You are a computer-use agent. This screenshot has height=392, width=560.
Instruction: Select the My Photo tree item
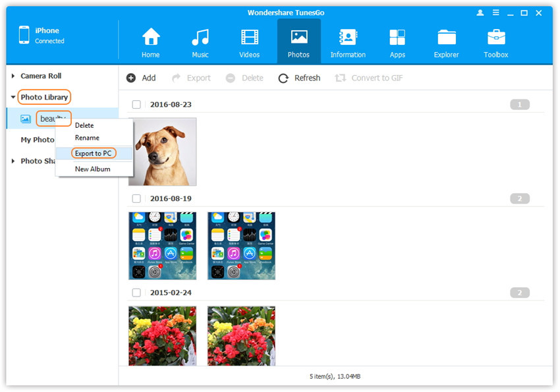coord(38,140)
